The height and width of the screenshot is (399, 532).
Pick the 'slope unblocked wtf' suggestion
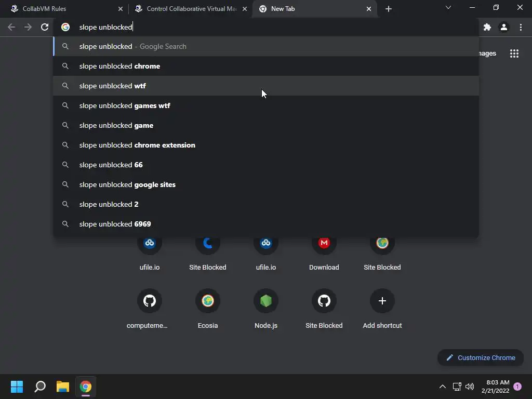[x=266, y=86]
